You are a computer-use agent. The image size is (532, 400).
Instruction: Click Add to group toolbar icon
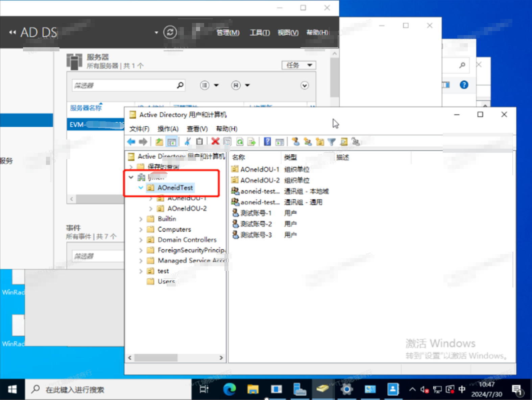(356, 142)
